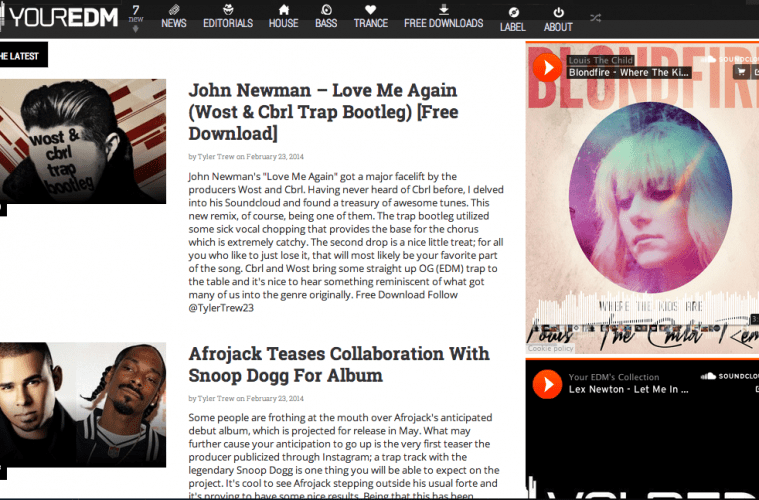Open the Trance section with heart icon
The height and width of the screenshot is (500, 759).
pos(371,17)
